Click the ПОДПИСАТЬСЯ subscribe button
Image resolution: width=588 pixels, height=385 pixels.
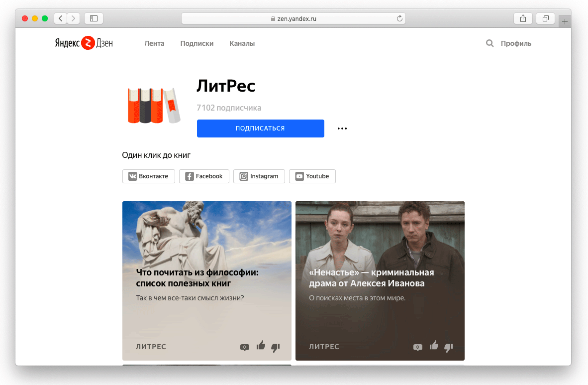coord(261,128)
